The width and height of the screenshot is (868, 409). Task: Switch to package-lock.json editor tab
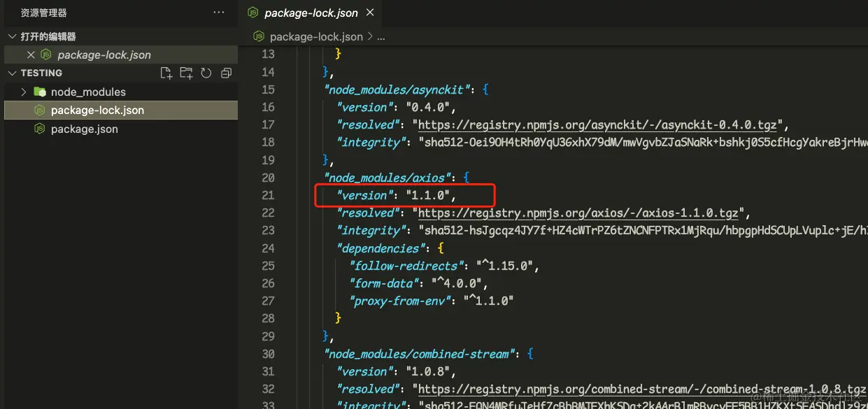click(x=311, y=13)
